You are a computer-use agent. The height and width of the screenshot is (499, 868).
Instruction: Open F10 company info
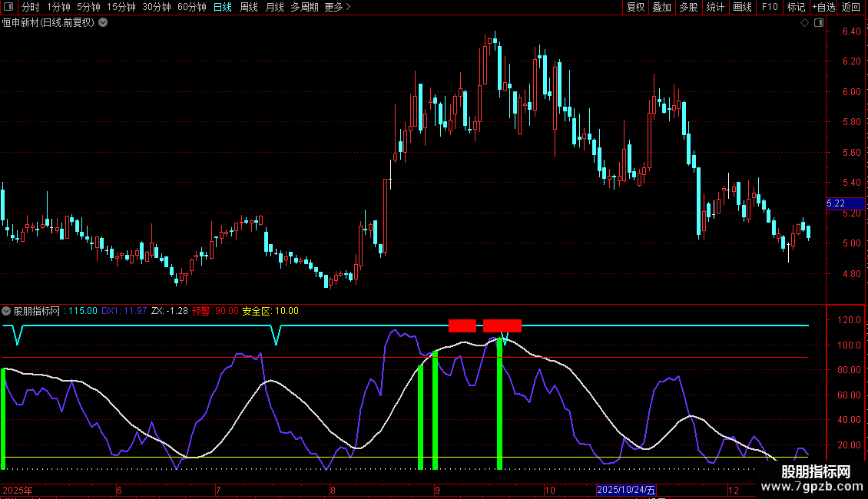click(x=770, y=7)
